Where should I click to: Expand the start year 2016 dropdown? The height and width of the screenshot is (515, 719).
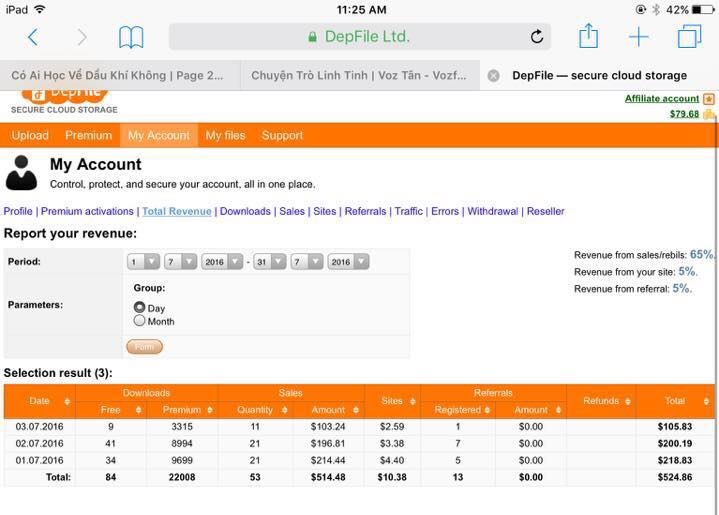222,262
